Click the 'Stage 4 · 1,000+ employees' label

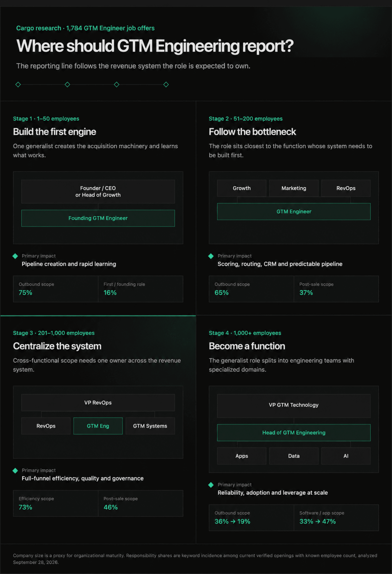[x=245, y=333]
